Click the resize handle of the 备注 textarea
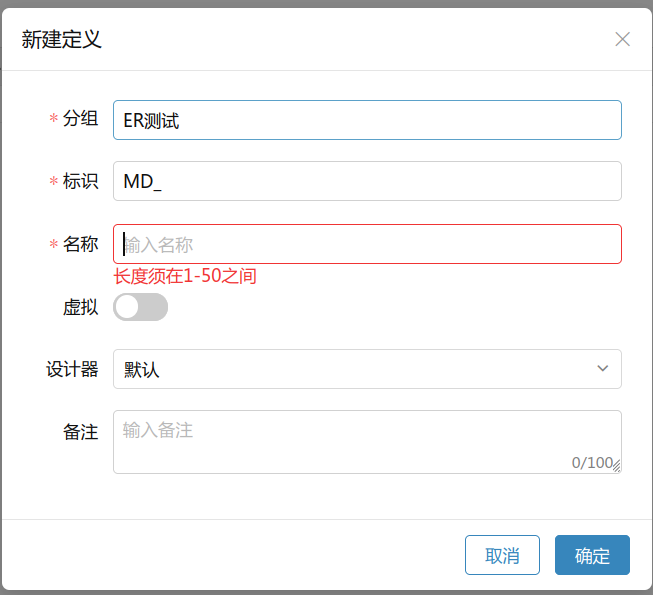Image resolution: width=653 pixels, height=595 pixels. [x=616, y=466]
